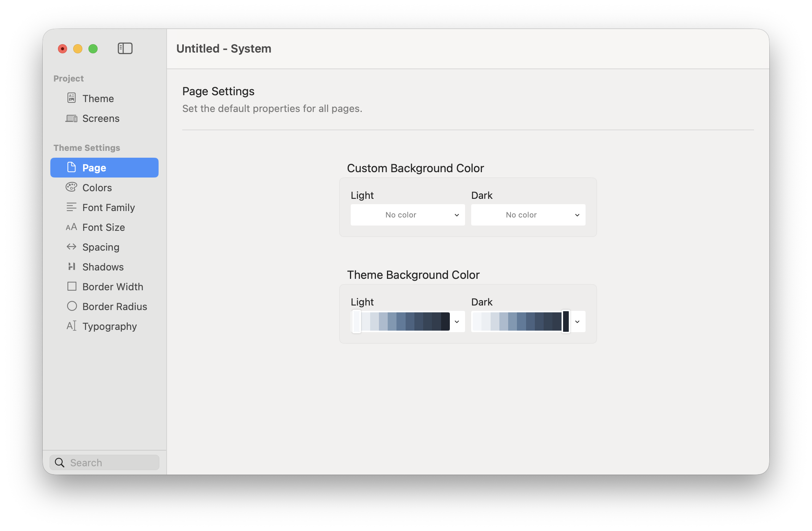Click the Font Family lines icon
The width and height of the screenshot is (812, 531).
pos(71,207)
